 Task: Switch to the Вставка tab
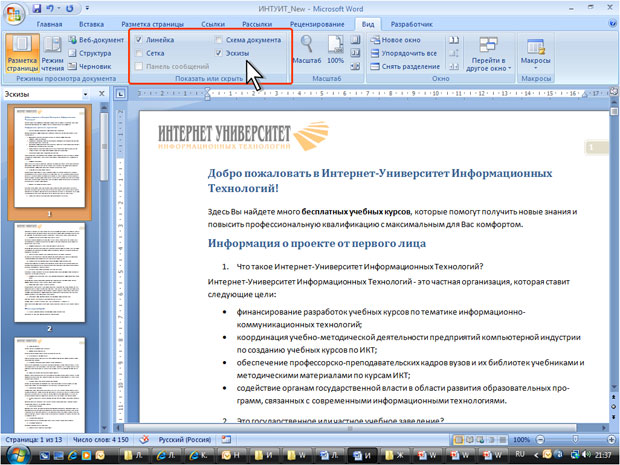point(91,24)
